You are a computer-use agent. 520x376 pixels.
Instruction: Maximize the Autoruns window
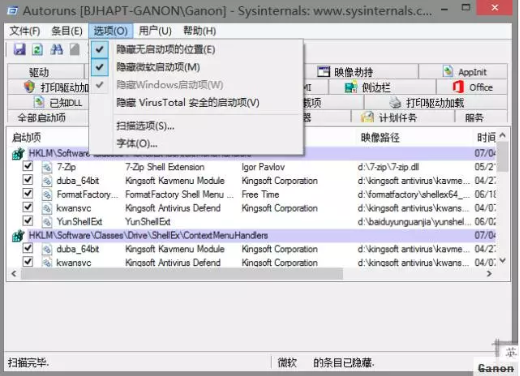click(466, 8)
